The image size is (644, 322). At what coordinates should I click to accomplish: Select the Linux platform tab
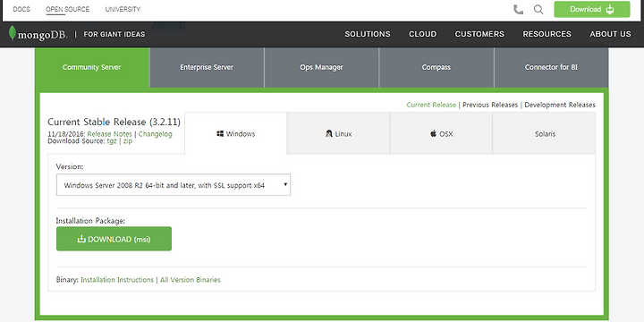tap(338, 133)
